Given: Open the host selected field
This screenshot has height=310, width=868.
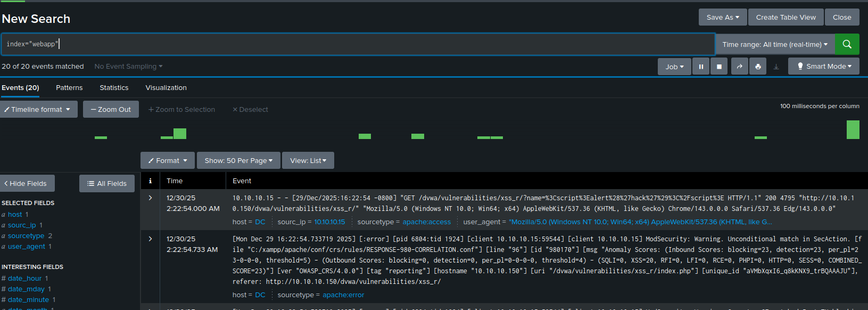Looking at the screenshot, I should click(15, 215).
